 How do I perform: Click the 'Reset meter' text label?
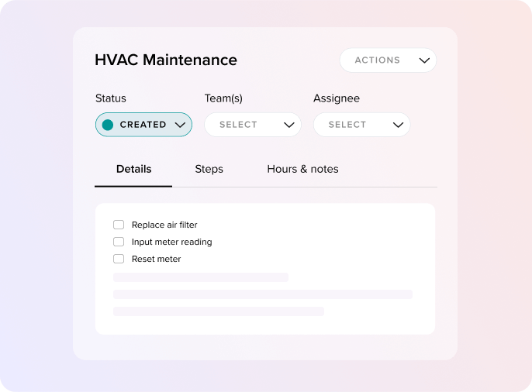pos(156,259)
